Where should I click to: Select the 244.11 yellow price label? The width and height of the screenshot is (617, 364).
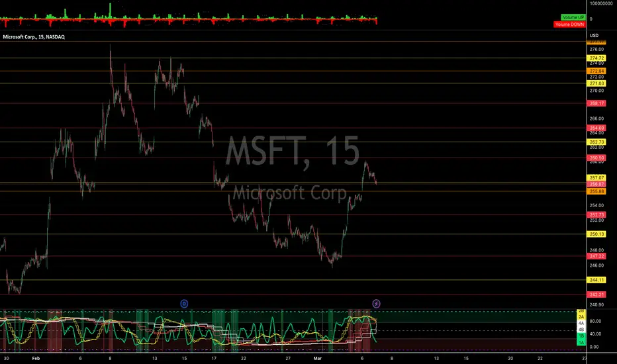[597, 280]
